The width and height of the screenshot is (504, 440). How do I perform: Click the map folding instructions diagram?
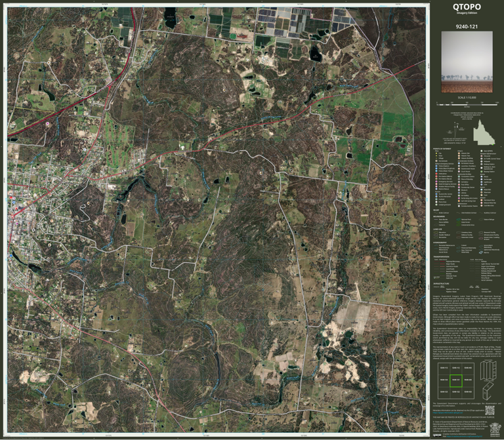click(488, 380)
